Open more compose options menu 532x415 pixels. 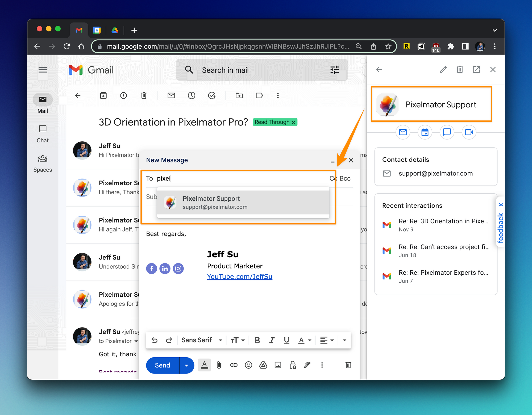coord(322,365)
